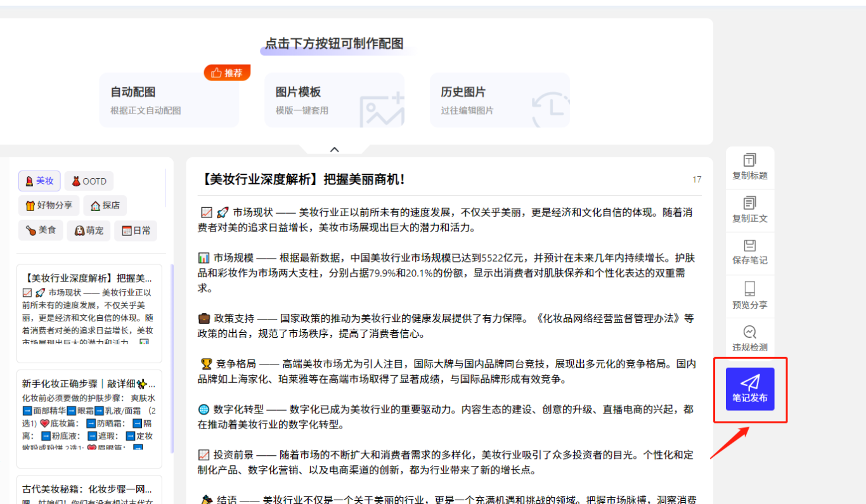Save note via 保存笔记 icon

749,253
